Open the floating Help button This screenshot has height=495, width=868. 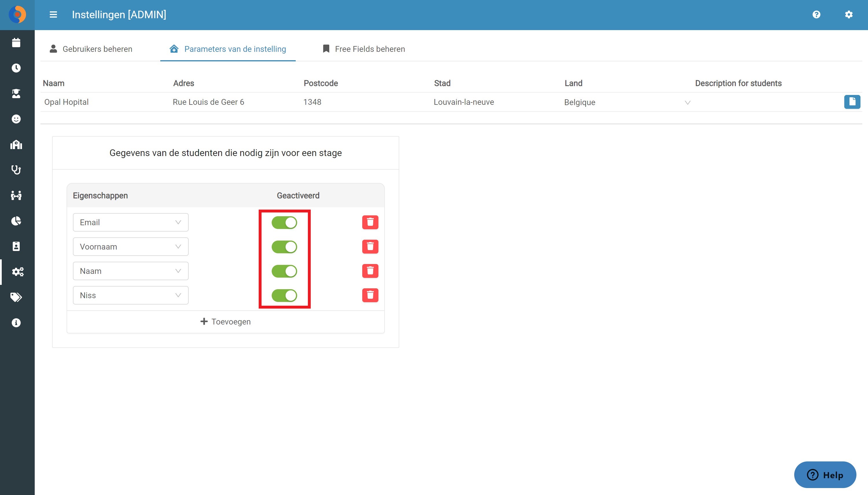click(x=825, y=475)
